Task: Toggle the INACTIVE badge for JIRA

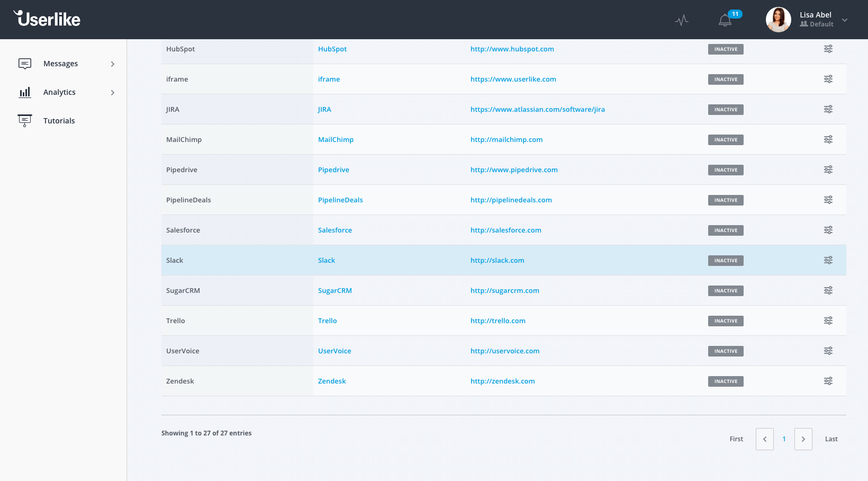Action: point(725,109)
